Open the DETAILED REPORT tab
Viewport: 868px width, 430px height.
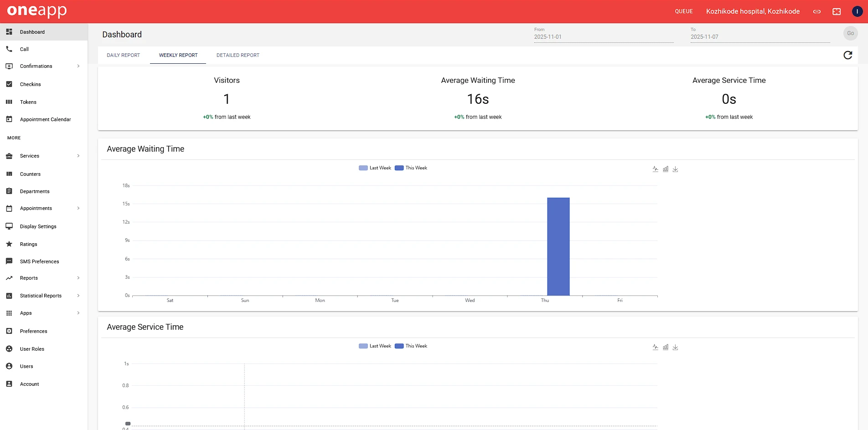[238, 55]
